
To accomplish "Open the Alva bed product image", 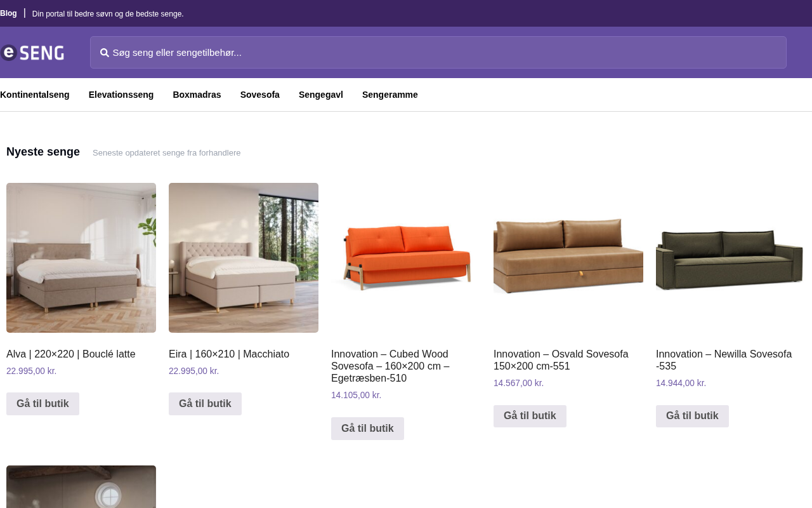I will click(x=81, y=258).
